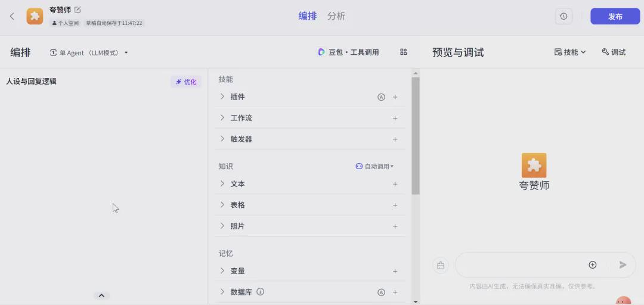Click scrollbar down arrow in skills panel

pos(416,301)
